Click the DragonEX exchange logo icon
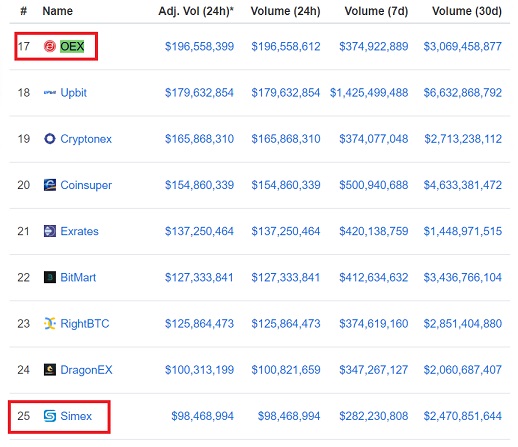The height and width of the screenshot is (447, 518). (x=50, y=370)
